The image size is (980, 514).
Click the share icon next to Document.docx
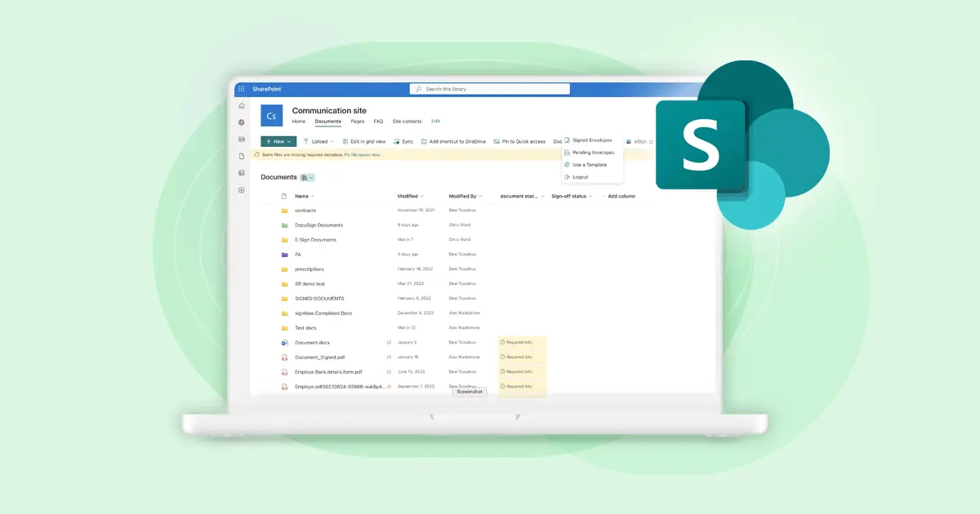pyautogui.click(x=389, y=343)
